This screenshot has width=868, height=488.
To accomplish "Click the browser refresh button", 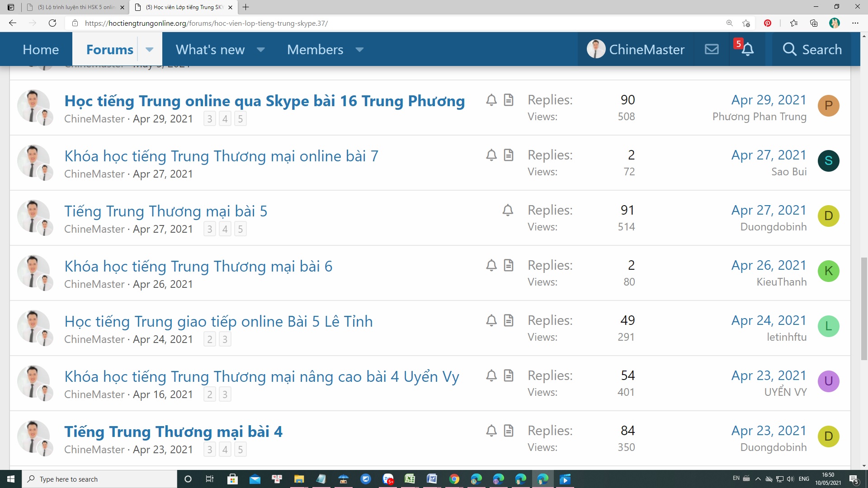I will (x=52, y=23).
